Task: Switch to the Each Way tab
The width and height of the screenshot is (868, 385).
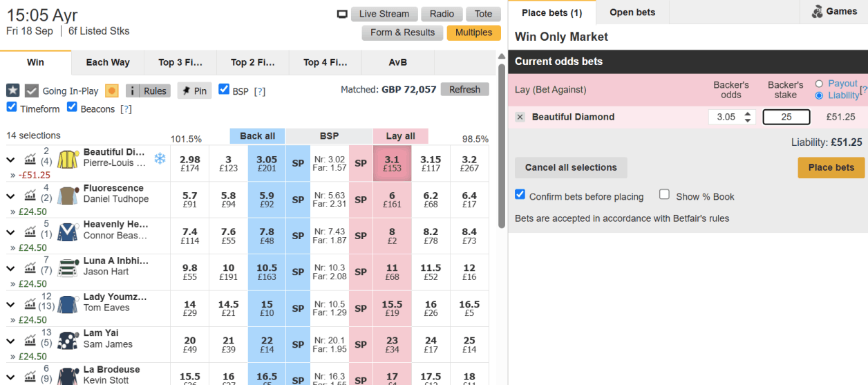Action: [108, 62]
